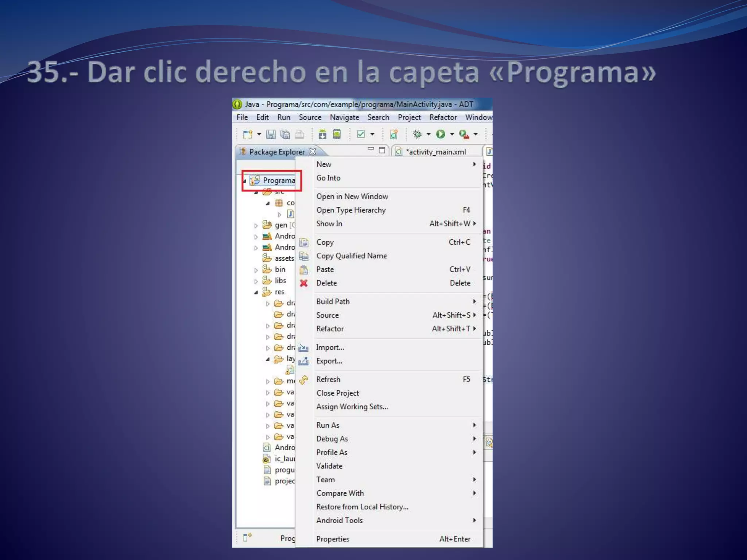This screenshot has width=747, height=560.
Task: Click the Run external tools icon
Action: [464, 134]
